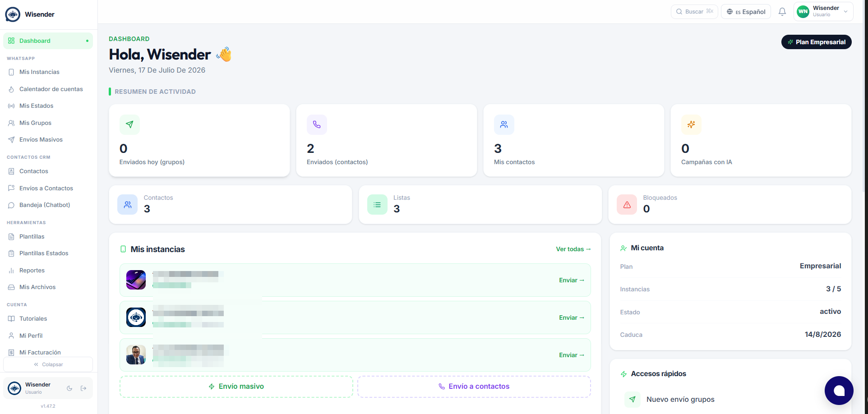Click the logout icon beside Wisender
Screen dimensions: 868x414
(x=83, y=388)
